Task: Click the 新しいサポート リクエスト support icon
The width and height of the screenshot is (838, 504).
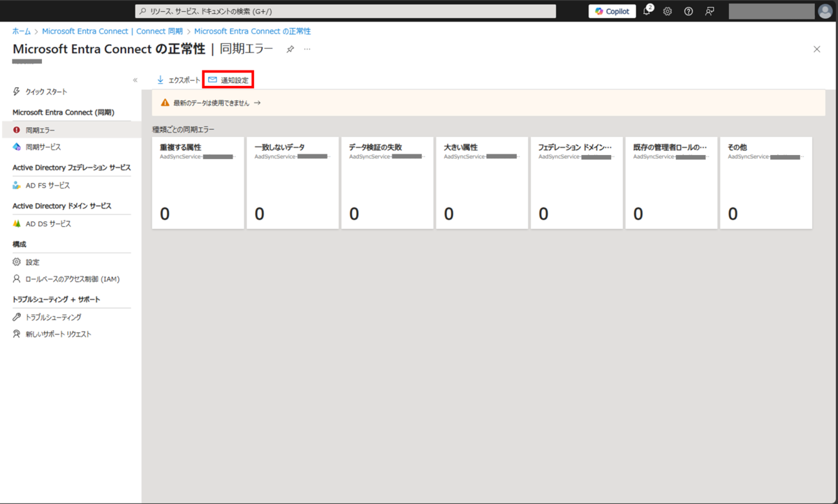Action: coord(17,334)
